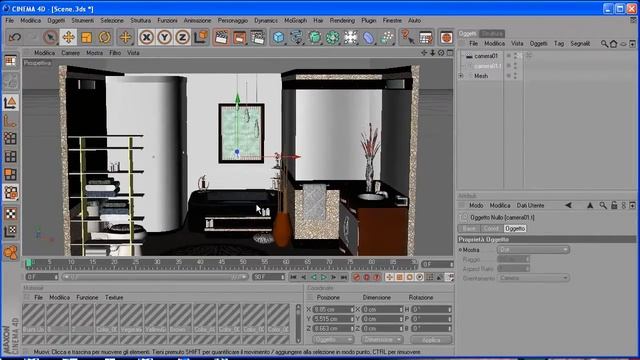The image size is (640, 360).
Task: Click the particle emitter dots icon
Action: 386,37
